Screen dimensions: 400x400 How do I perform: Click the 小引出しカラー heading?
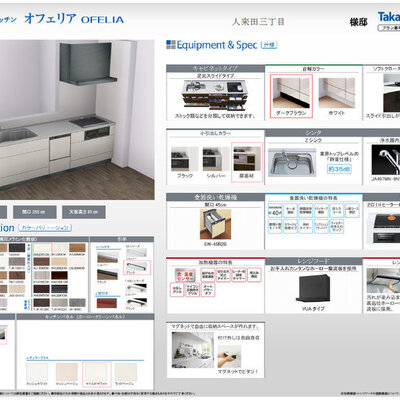(215, 133)
